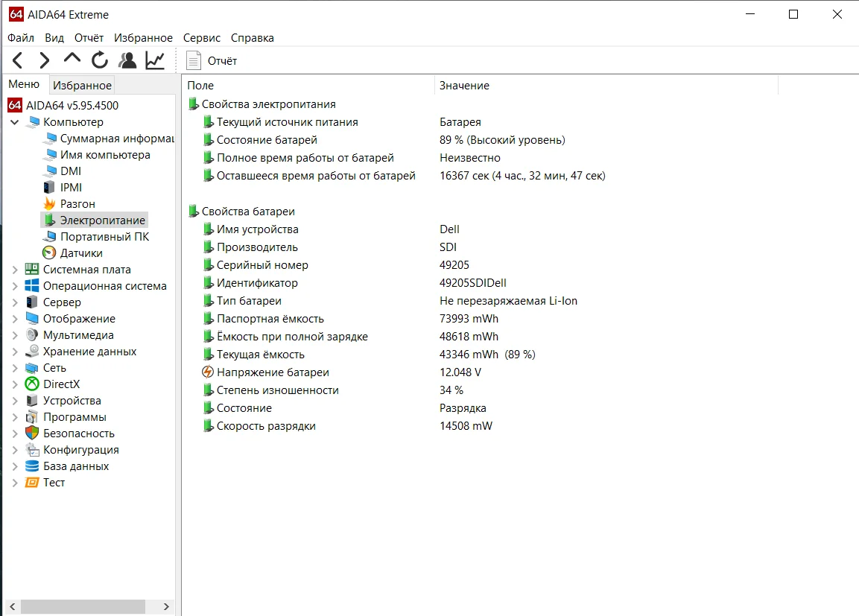Click the IPMI server icon
The image size is (859, 616).
tap(49, 187)
